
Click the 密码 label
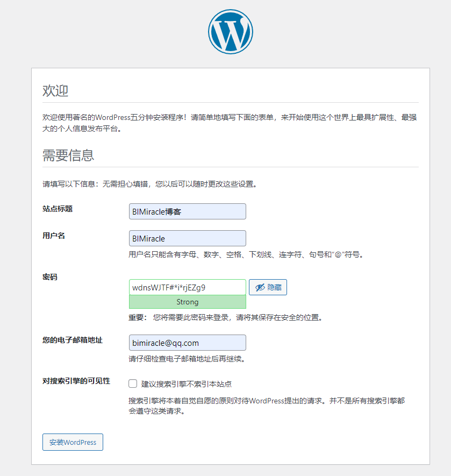coord(50,277)
